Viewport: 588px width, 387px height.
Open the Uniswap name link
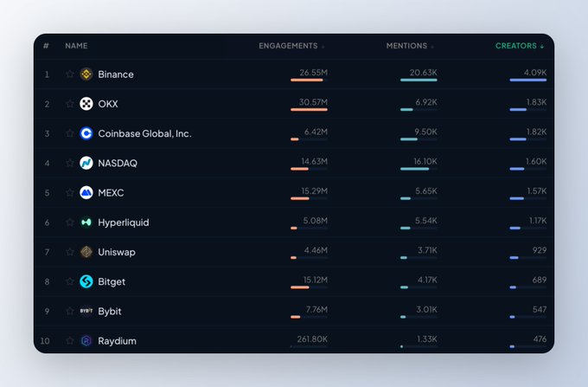pyautogui.click(x=117, y=252)
